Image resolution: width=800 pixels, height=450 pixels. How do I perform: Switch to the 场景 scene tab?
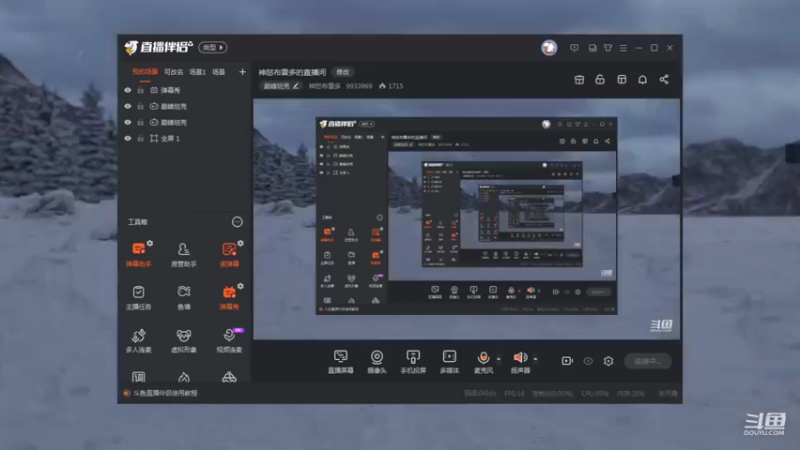(x=219, y=72)
